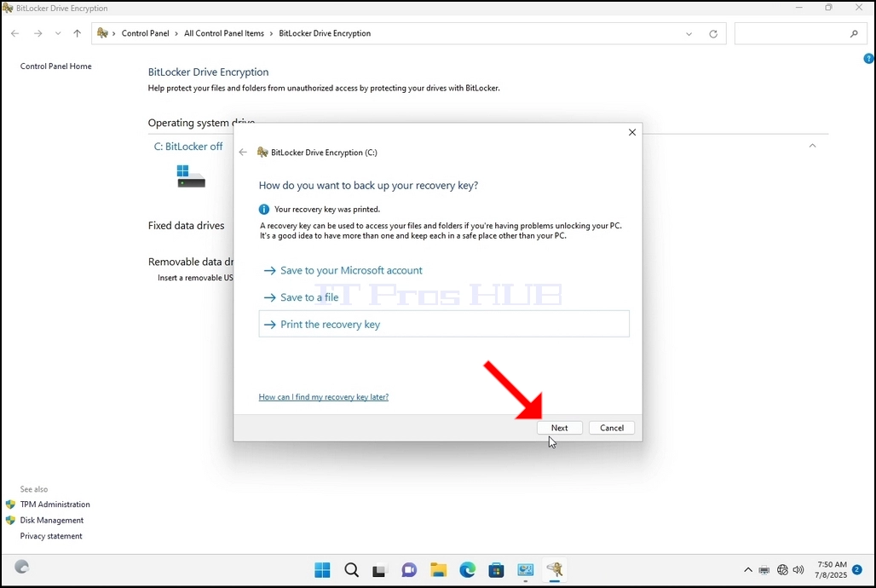Open the Chat app on the taskbar

click(409, 570)
